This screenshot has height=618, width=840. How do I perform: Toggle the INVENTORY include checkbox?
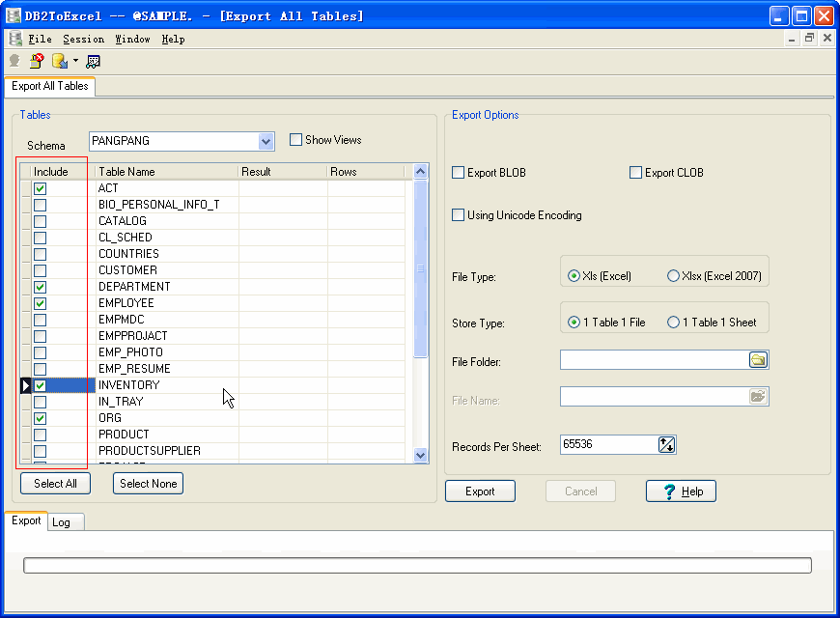(x=41, y=385)
